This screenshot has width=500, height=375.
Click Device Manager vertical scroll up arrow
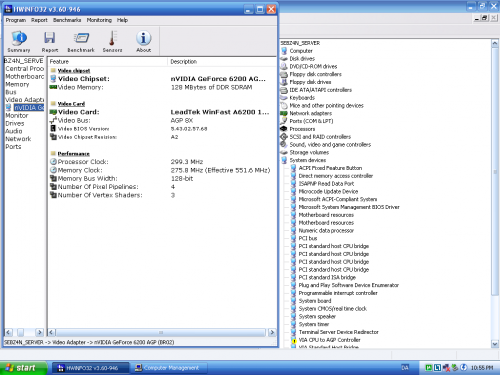pyautogui.click(x=495, y=44)
